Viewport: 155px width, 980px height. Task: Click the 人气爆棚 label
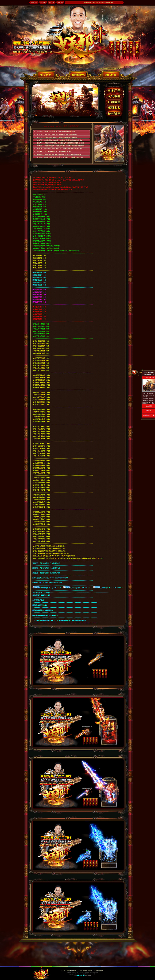pyautogui.click(x=114, y=96)
